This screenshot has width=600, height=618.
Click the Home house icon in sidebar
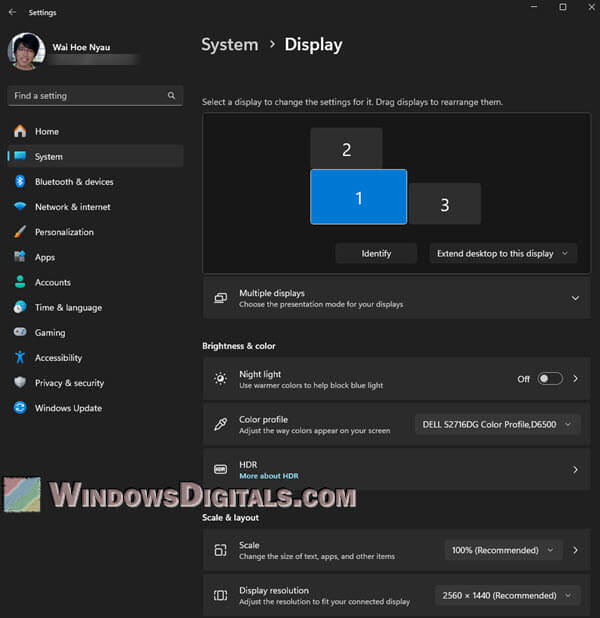point(20,131)
